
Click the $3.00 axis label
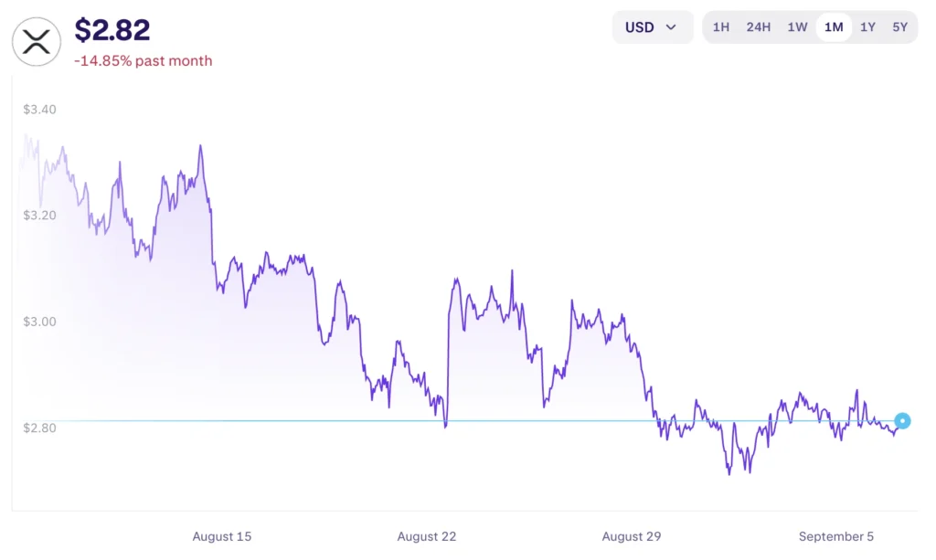pyautogui.click(x=38, y=322)
